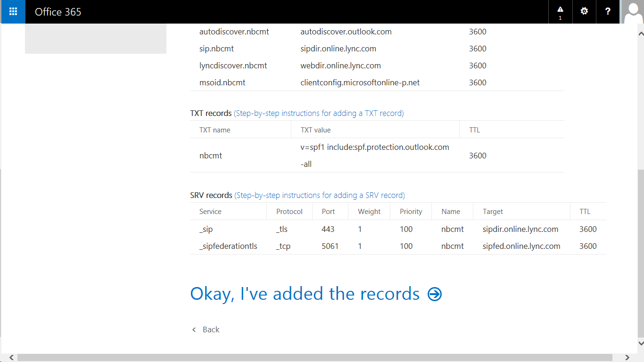
Task: Click the horizontal scrollbar left arrow
Action: point(12,358)
